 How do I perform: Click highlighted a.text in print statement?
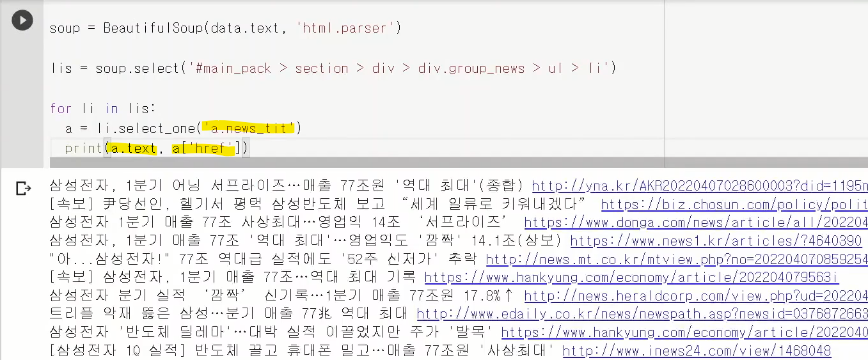click(133, 149)
